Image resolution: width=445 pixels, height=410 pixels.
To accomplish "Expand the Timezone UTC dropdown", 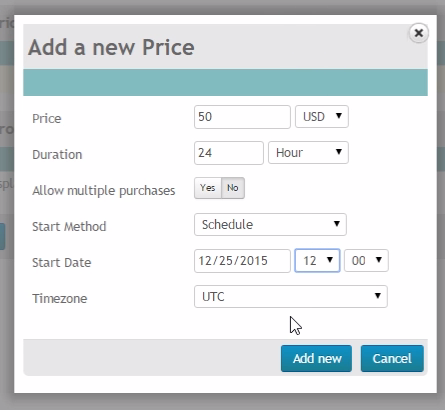I will click(291, 296).
